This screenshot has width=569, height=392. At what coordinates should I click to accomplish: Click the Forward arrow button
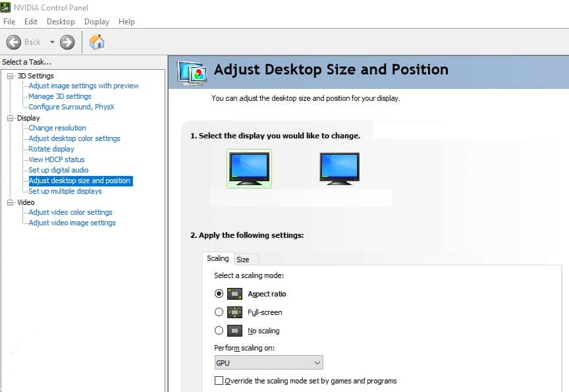67,42
